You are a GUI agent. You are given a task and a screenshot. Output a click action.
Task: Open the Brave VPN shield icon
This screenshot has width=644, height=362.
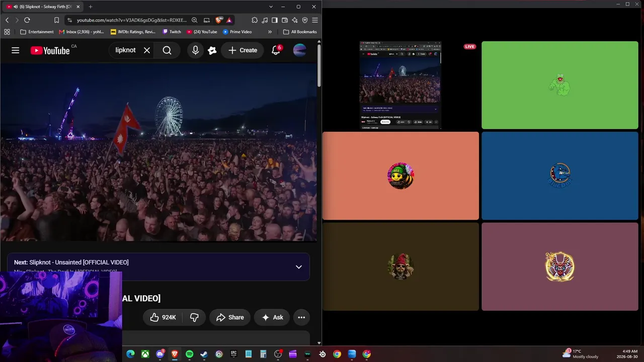click(x=305, y=20)
